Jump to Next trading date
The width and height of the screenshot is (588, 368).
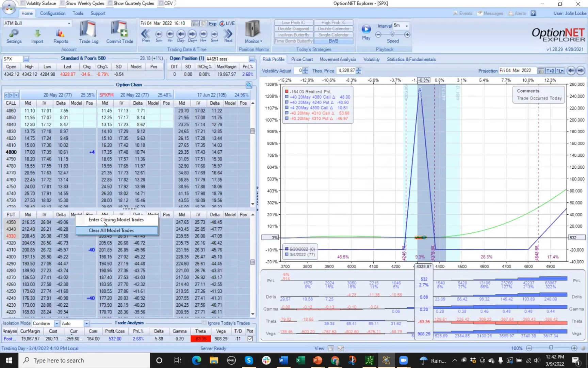pyautogui.click(x=228, y=35)
